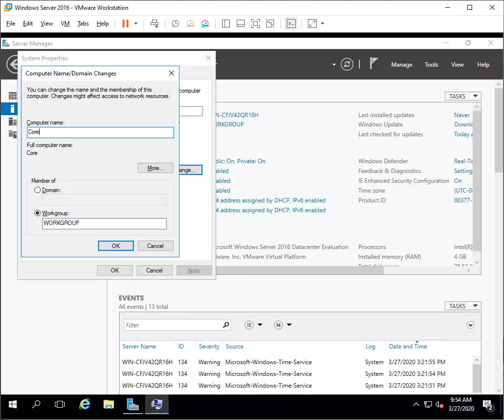Cancel the Computer Name/Domain Changes dialog

point(155,246)
